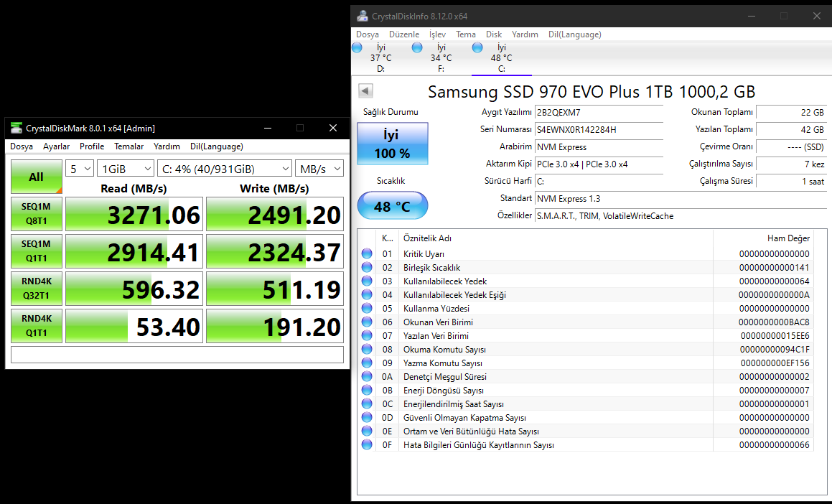Viewport: 832px width, 504px height.
Task: Run the RND4K Q32T1 benchmark
Action: [x=36, y=289]
